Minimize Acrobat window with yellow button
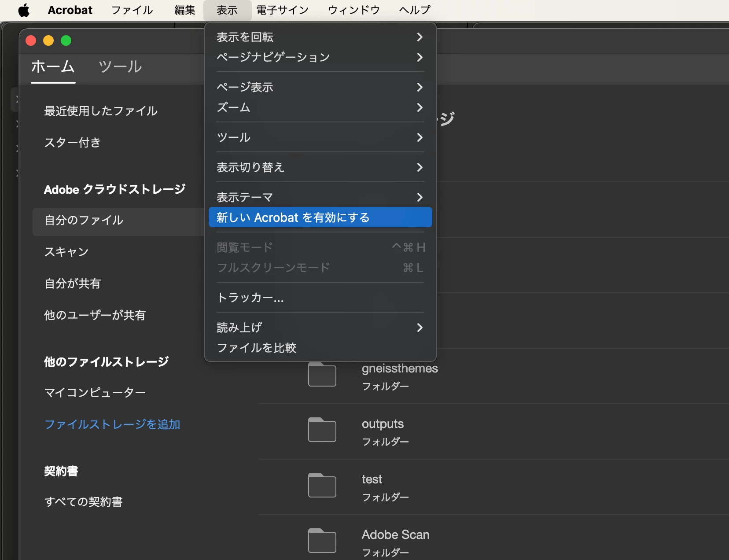The width and height of the screenshot is (729, 560). tap(48, 41)
